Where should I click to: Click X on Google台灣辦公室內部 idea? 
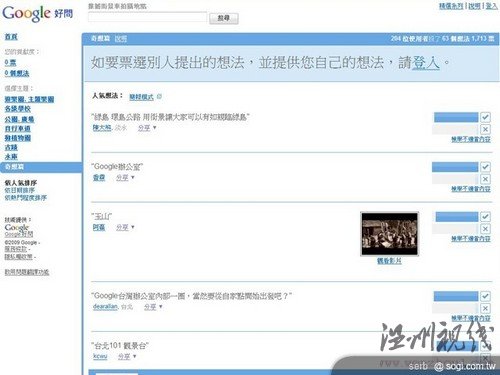[x=485, y=308]
